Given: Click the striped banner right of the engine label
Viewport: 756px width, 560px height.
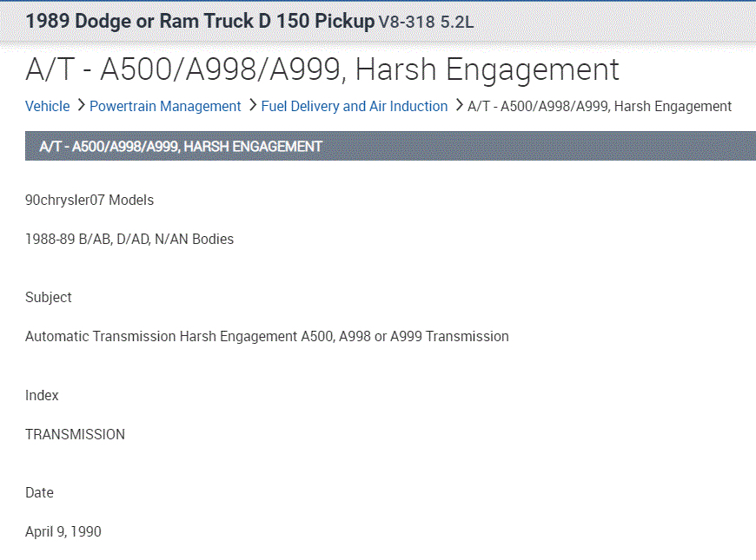Looking at the screenshot, I should tap(617, 22).
